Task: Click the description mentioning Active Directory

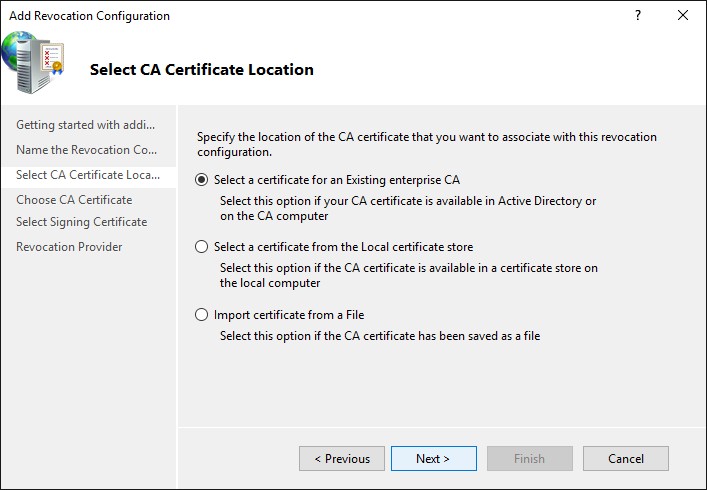Action: point(408,208)
